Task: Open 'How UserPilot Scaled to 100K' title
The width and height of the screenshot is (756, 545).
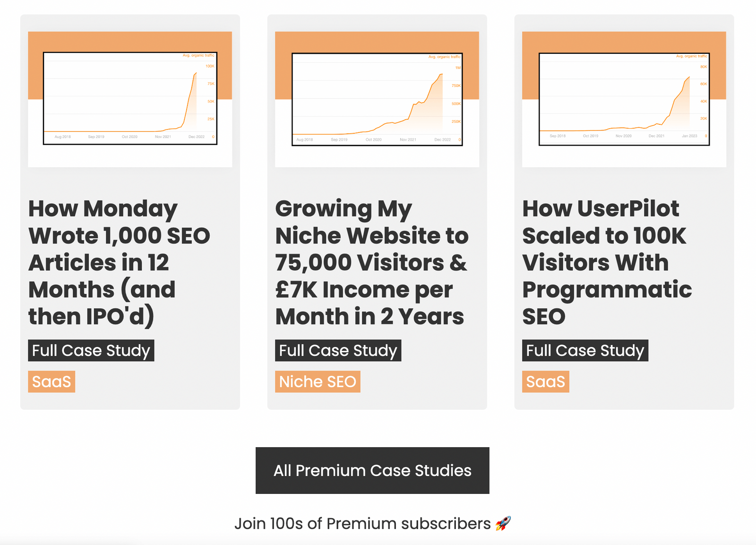Action: coord(607,262)
